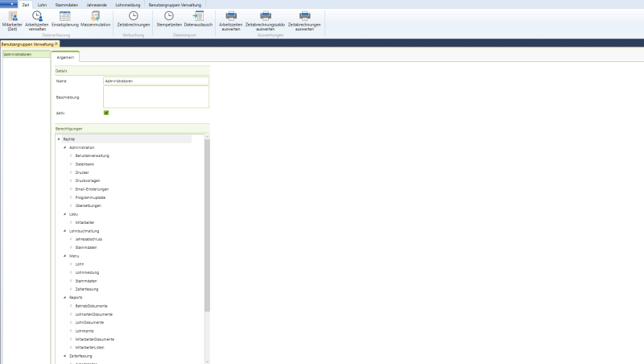The width and height of the screenshot is (644, 364).
Task: Open Arbeitszeiten verwalten
Action: 37,21
